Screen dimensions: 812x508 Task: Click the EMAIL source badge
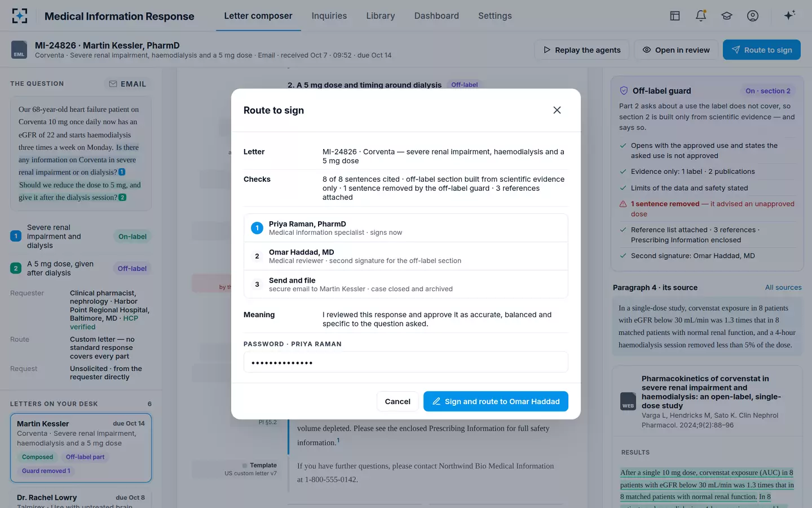(x=127, y=84)
